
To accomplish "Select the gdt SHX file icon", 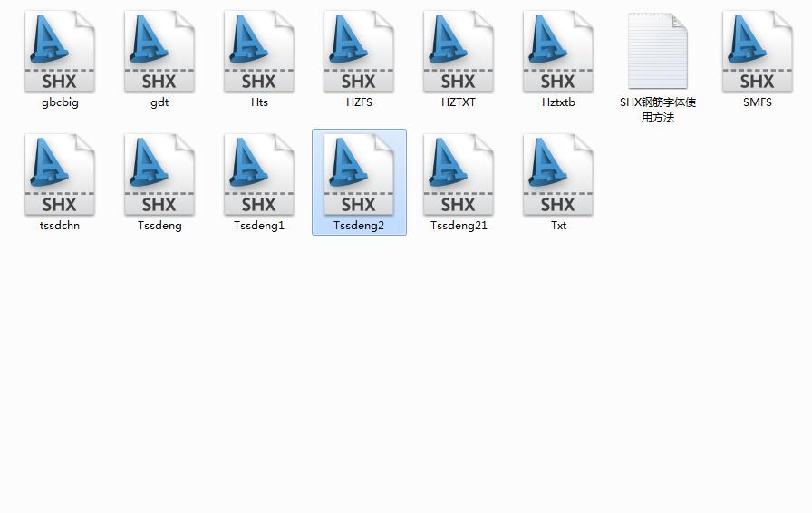I will point(159,52).
